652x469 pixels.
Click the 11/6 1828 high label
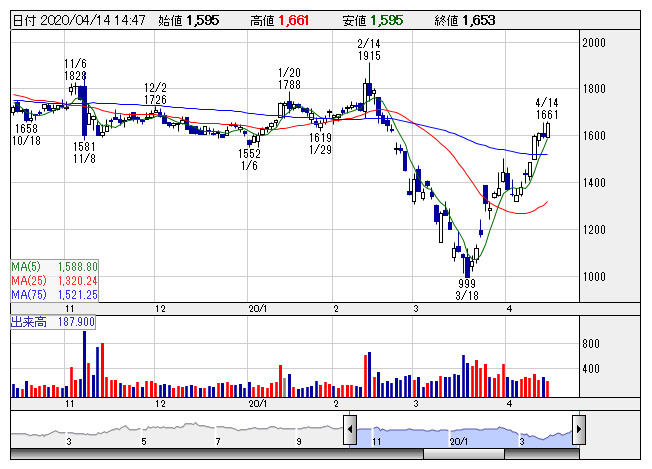pos(75,69)
